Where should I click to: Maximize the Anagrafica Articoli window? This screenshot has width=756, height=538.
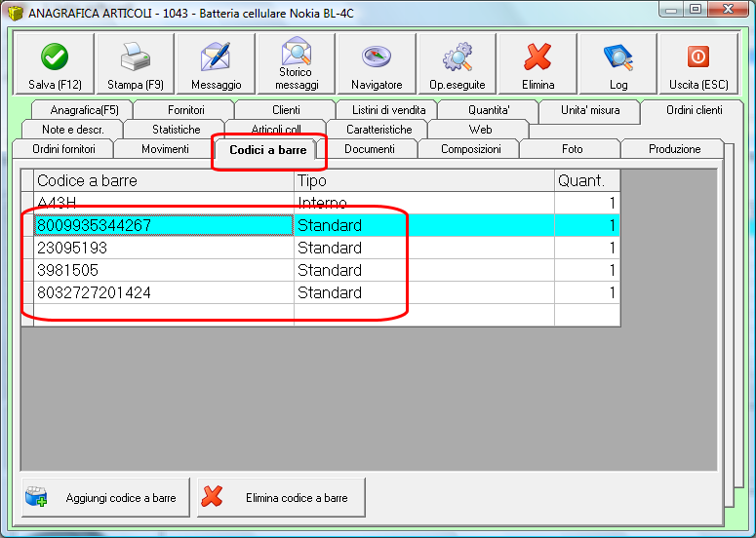pyautogui.click(x=695, y=9)
